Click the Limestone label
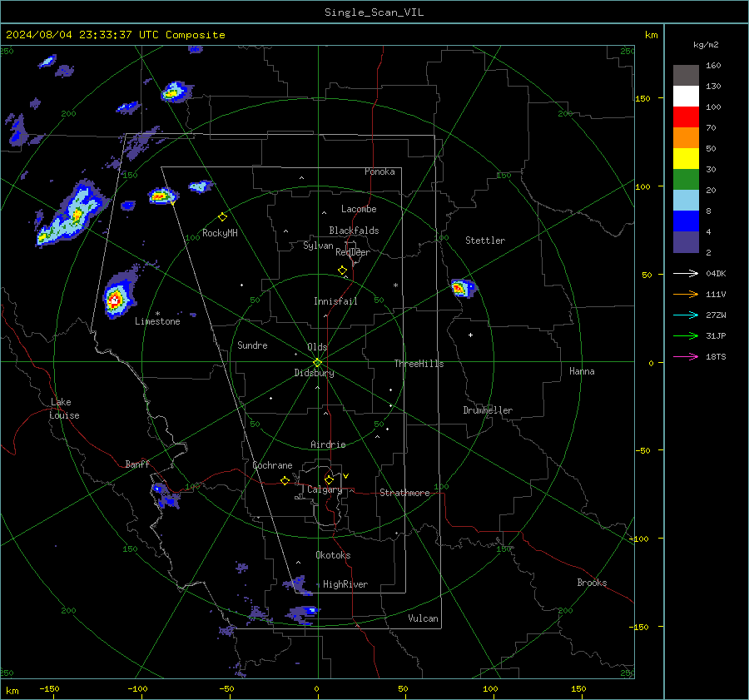 point(157,321)
